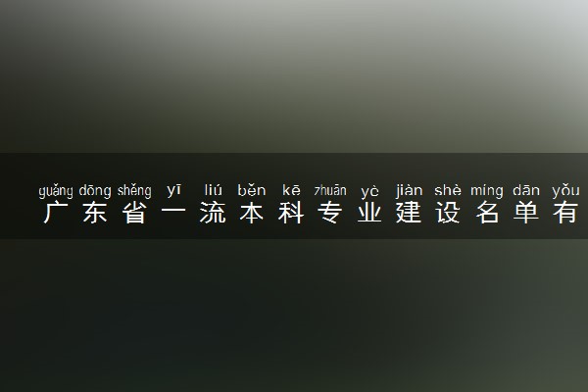Screen dimensions: 588x392
Task: Click the pinyin label guǎng
Action: tap(56, 191)
